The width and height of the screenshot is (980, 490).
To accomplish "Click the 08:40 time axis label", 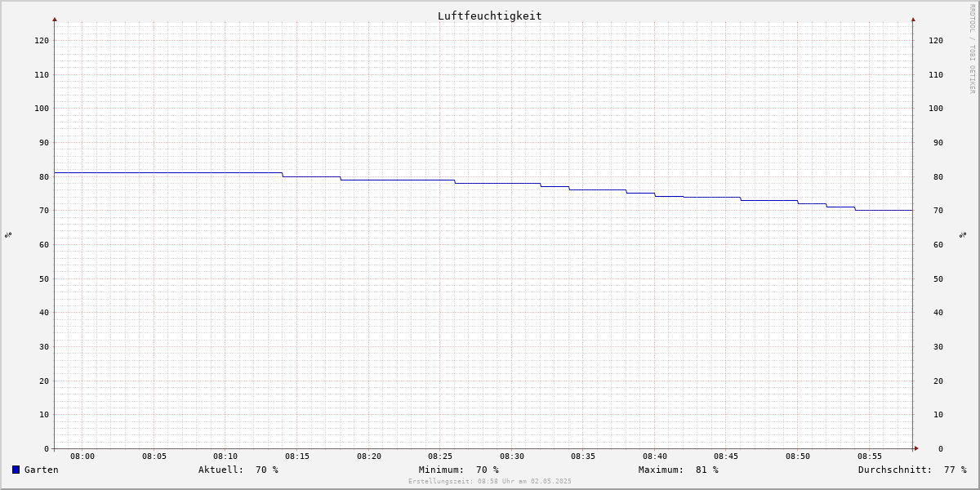I will pos(655,457).
